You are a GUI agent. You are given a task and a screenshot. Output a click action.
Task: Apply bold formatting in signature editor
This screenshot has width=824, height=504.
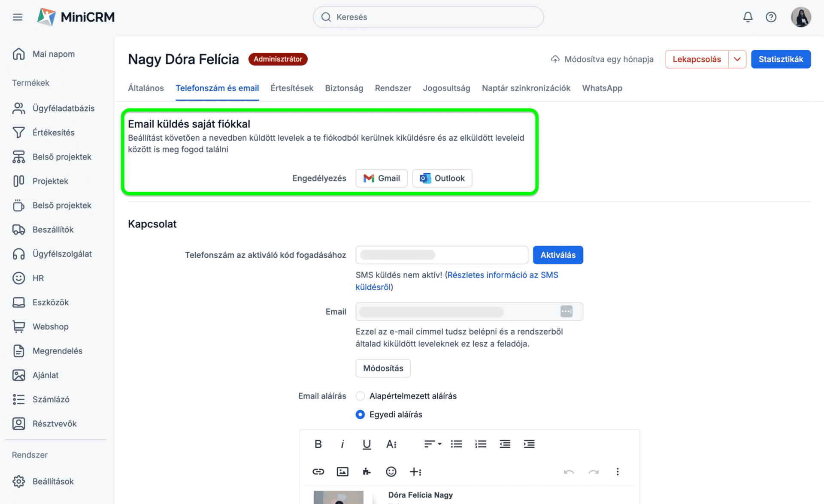click(x=318, y=444)
